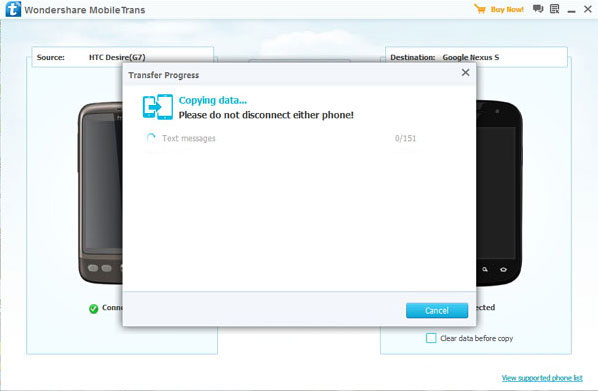
Task: Click the Text messages loading spinner
Action: click(151, 138)
